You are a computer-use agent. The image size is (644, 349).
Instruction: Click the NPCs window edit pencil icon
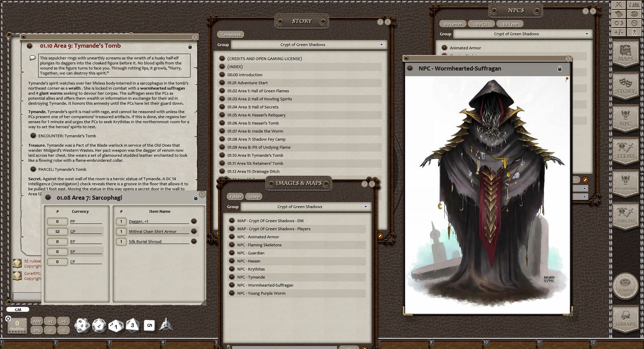tap(585, 180)
